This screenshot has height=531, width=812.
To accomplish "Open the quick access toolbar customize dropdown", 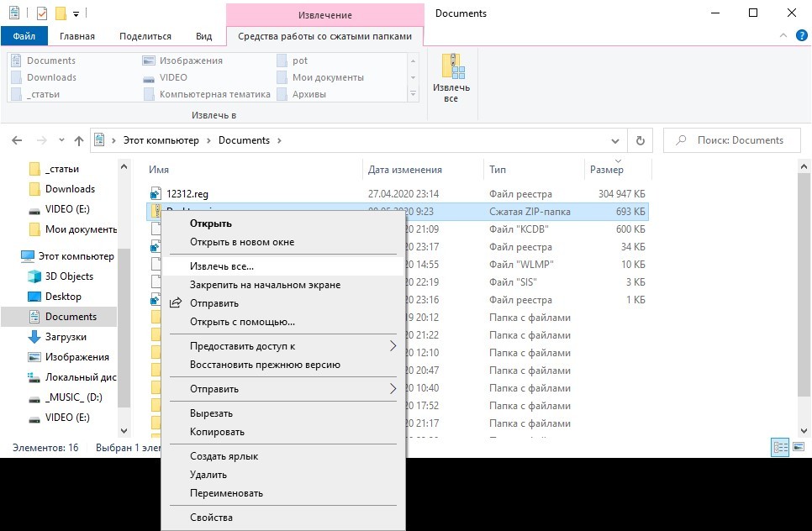I will (x=76, y=14).
